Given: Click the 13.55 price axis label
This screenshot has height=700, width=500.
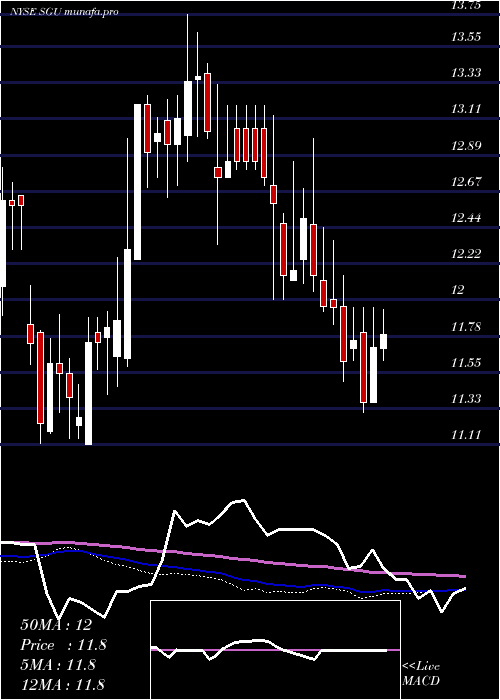Looking at the screenshot, I should click(x=466, y=37).
